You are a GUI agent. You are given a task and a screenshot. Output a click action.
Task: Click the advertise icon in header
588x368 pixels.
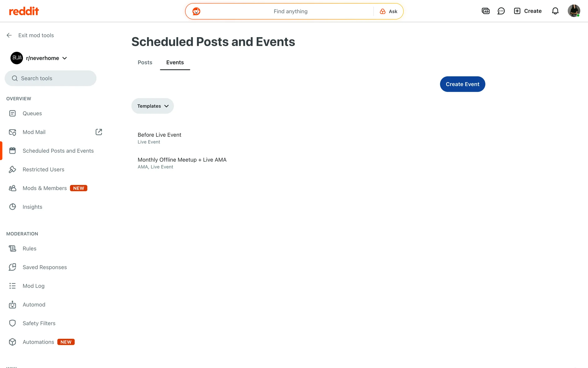[485, 11]
